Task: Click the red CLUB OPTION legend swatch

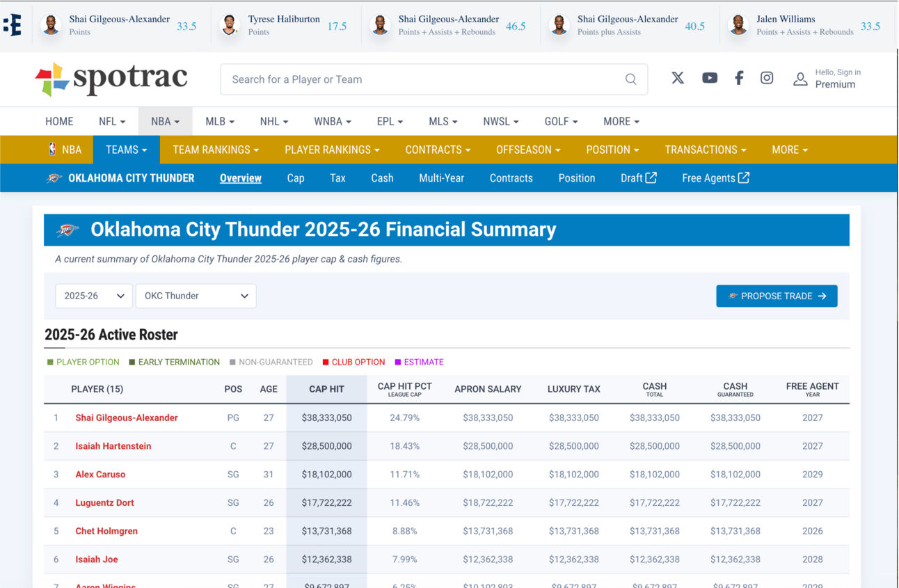Action: [x=326, y=362]
